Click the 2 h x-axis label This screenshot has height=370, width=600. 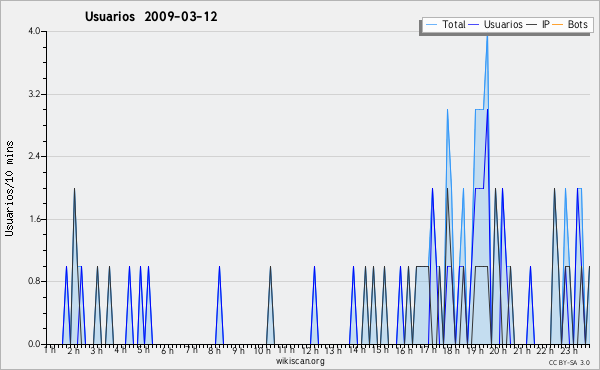click(73, 350)
